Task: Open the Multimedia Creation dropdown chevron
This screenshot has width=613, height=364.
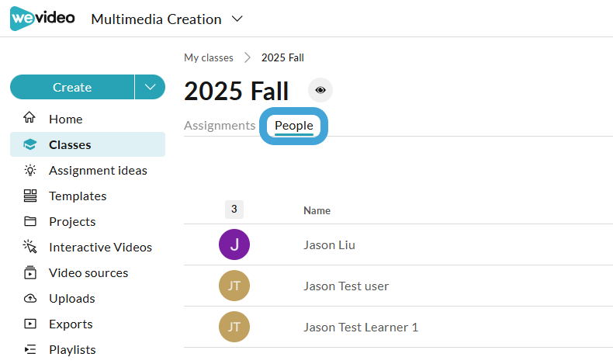Action: coord(237,19)
